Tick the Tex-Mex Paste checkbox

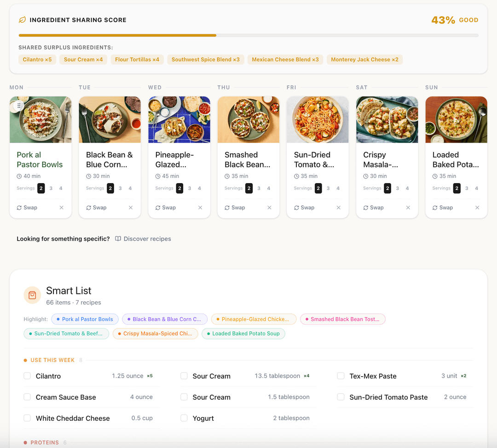click(x=341, y=376)
